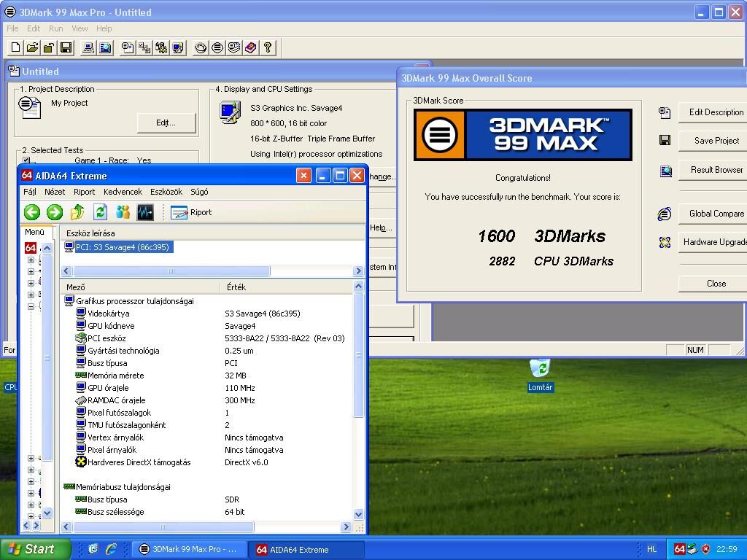The height and width of the screenshot is (560, 747).
Task: Click the floppy icon beside Save Project
Action: click(665, 140)
